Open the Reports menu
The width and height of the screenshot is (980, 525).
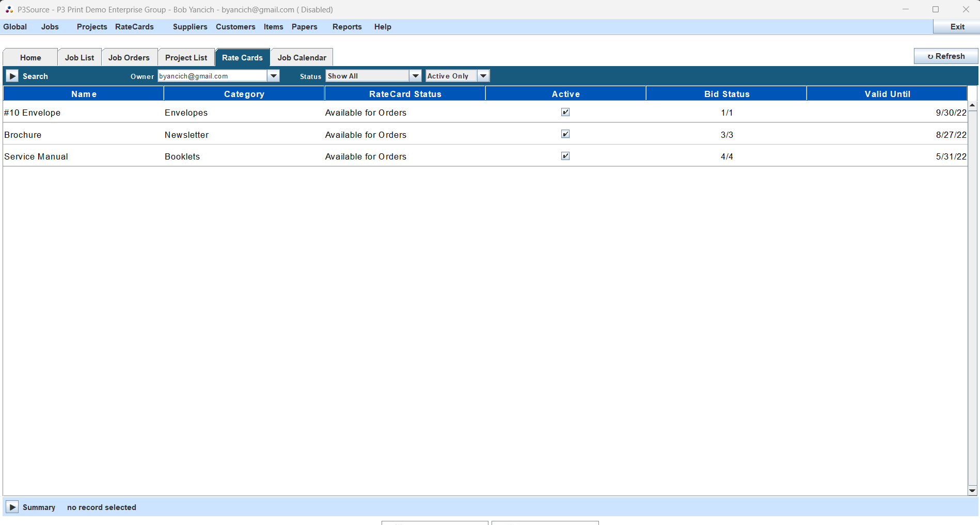tap(347, 27)
